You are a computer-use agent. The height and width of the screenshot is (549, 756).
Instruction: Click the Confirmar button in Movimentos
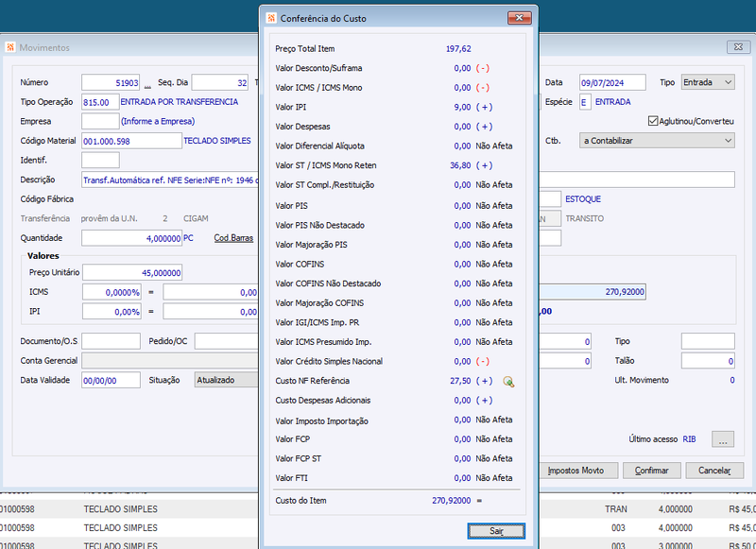pos(651,471)
